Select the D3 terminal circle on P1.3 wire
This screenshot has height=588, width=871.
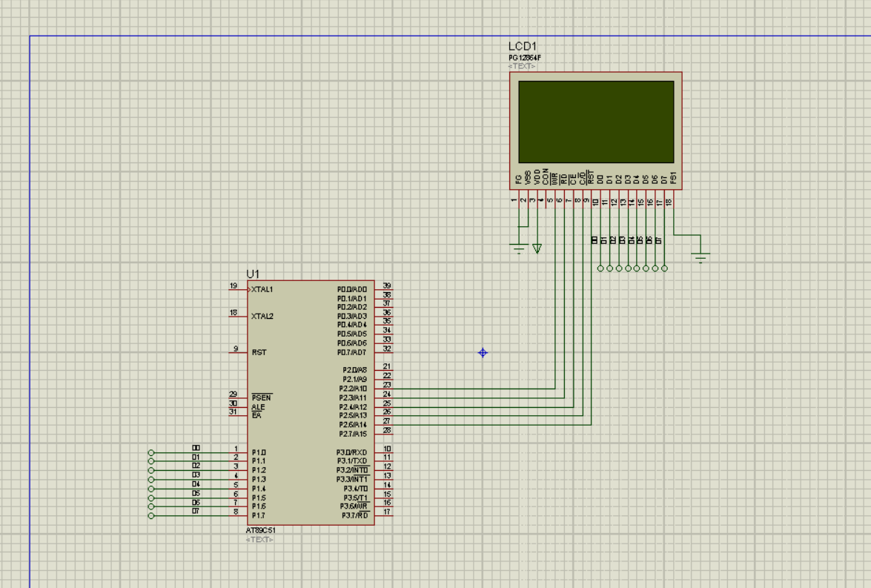[151, 480]
